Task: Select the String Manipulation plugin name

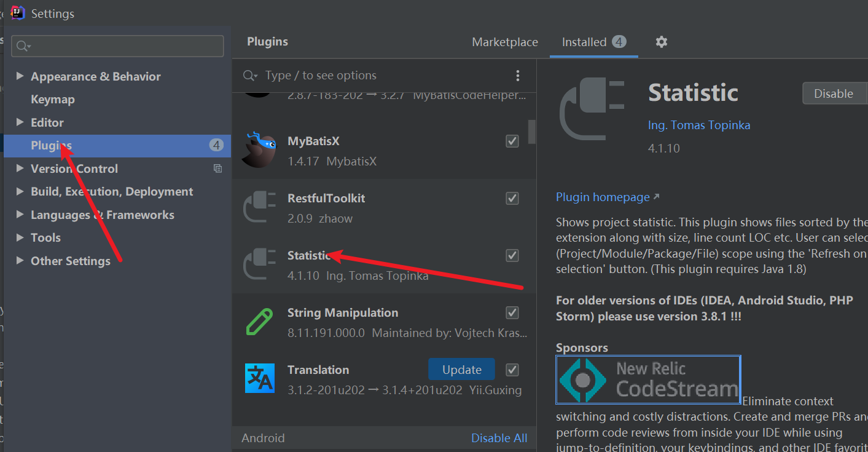Action: point(343,312)
